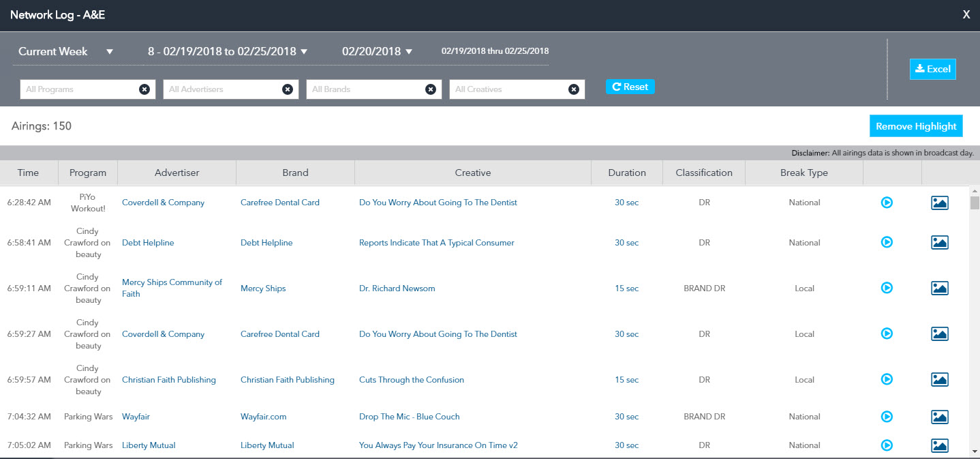Play the Mercy Ships airing video
980x459 pixels.
point(887,288)
